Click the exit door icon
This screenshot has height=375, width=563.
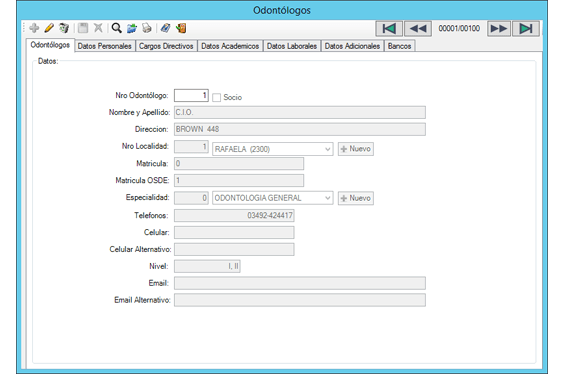point(181,28)
